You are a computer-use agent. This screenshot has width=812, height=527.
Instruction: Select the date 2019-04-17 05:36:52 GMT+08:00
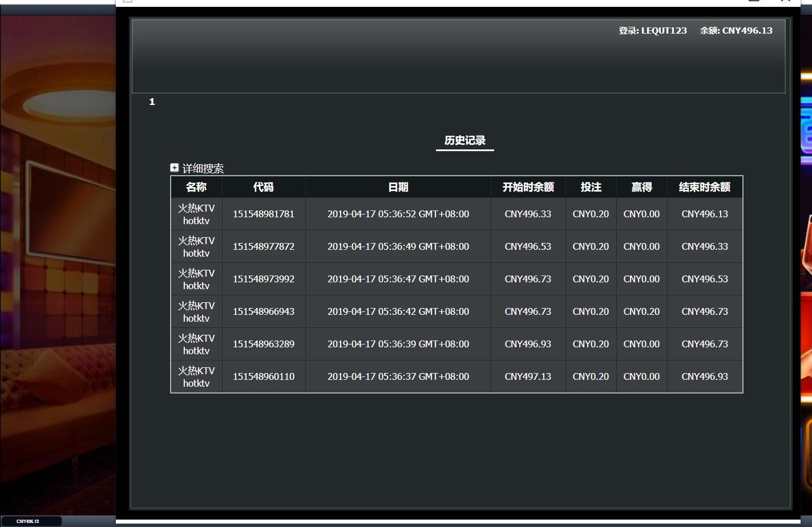[x=398, y=214]
